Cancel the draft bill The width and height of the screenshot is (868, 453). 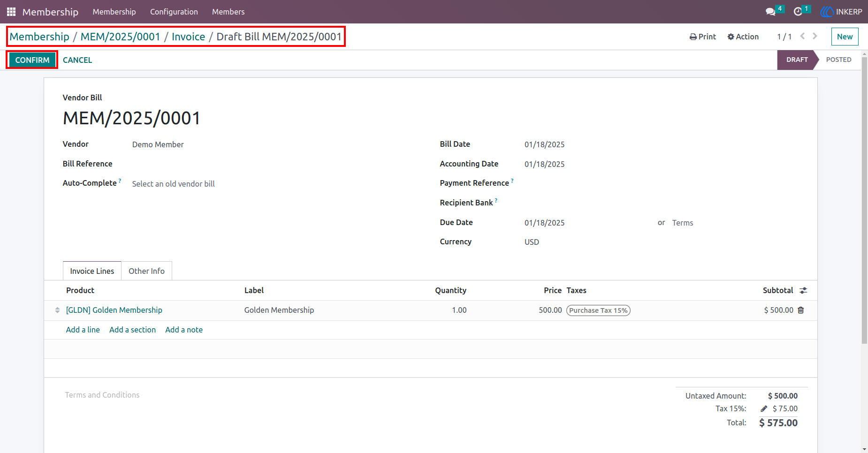77,60
